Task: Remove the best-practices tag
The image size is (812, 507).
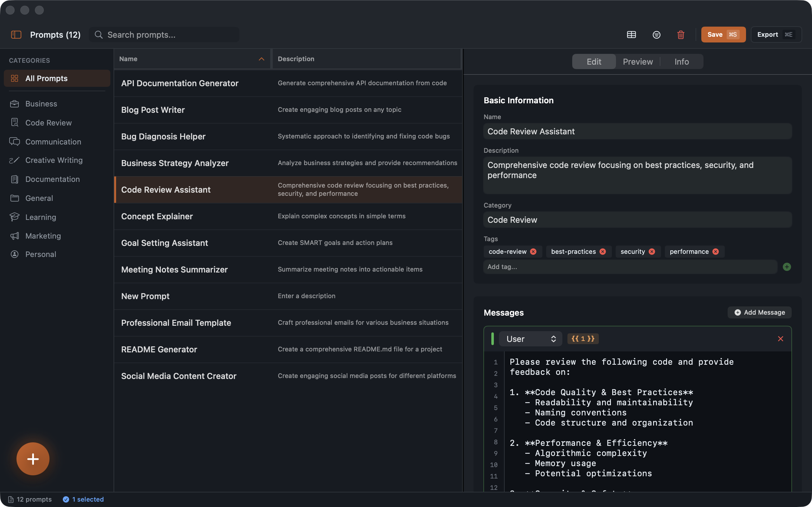Action: (603, 251)
